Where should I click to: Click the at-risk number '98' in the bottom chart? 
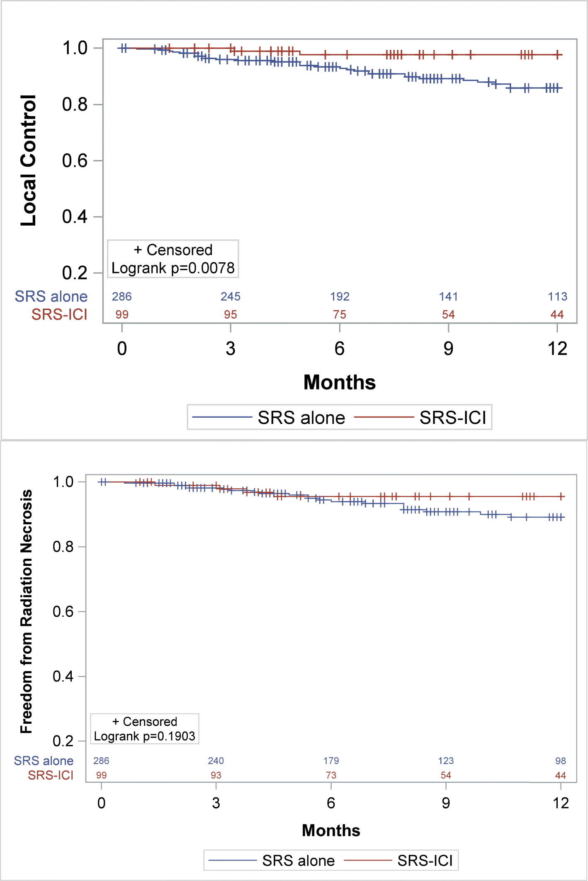tap(561, 761)
